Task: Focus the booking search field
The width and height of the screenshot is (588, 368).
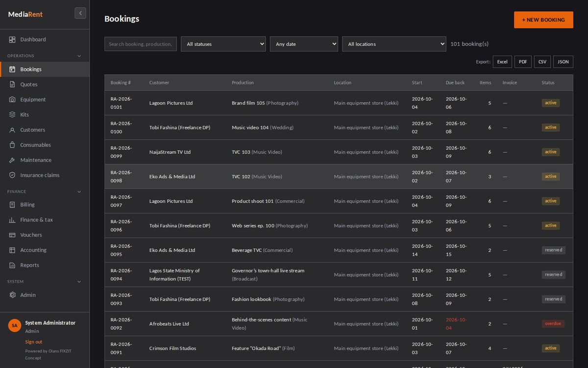Action: (x=141, y=44)
